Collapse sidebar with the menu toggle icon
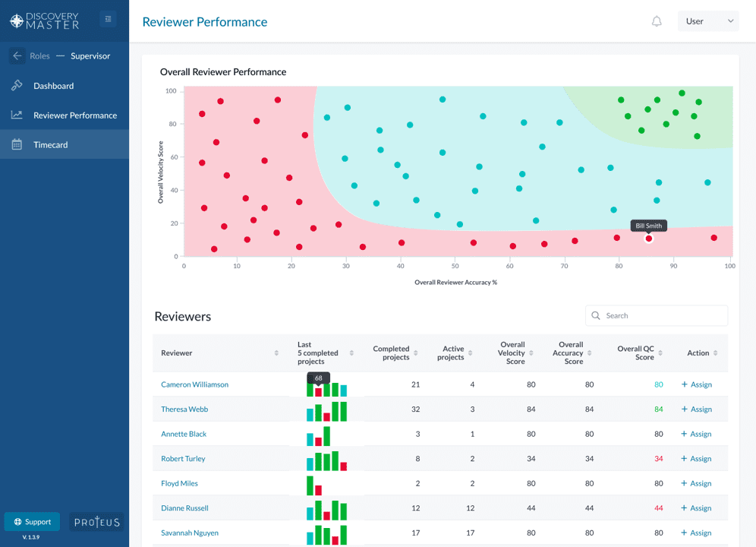 pos(108,20)
